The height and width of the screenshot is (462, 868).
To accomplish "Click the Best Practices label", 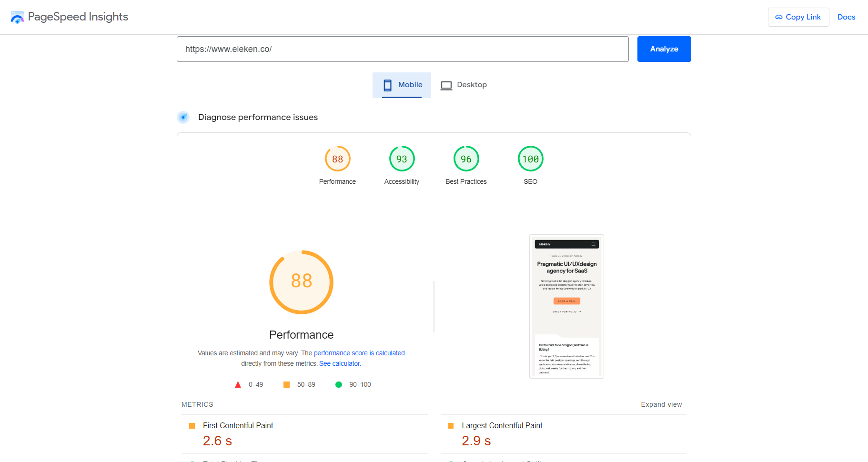I will [466, 181].
